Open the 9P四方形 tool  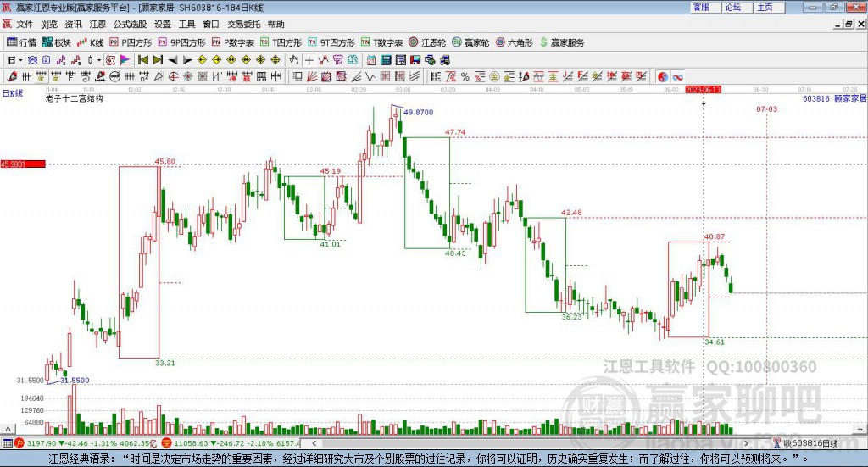point(181,42)
